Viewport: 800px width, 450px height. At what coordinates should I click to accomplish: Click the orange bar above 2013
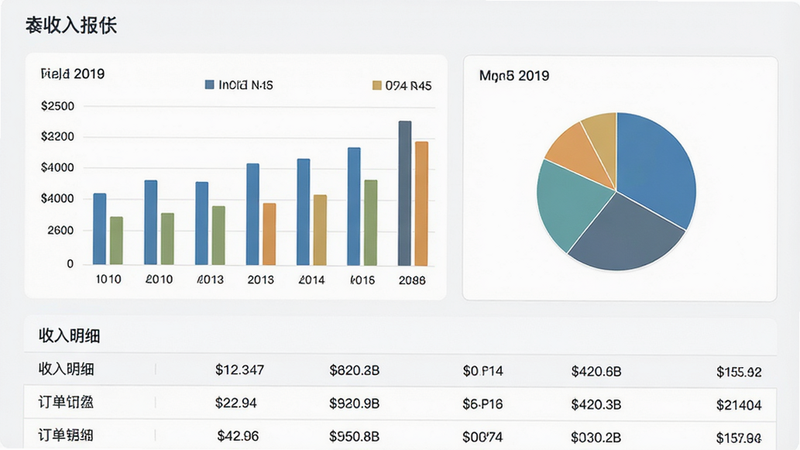[x=269, y=234]
